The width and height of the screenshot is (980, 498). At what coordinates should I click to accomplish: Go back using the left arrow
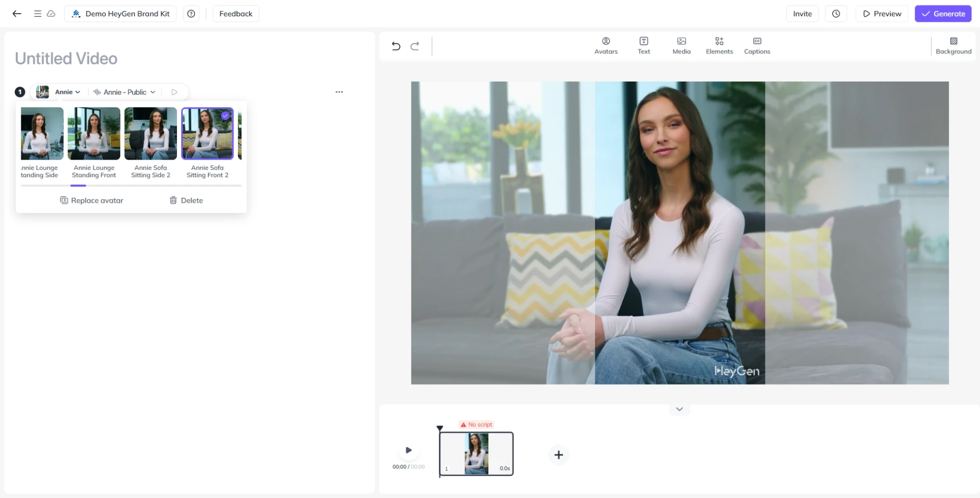[17, 14]
